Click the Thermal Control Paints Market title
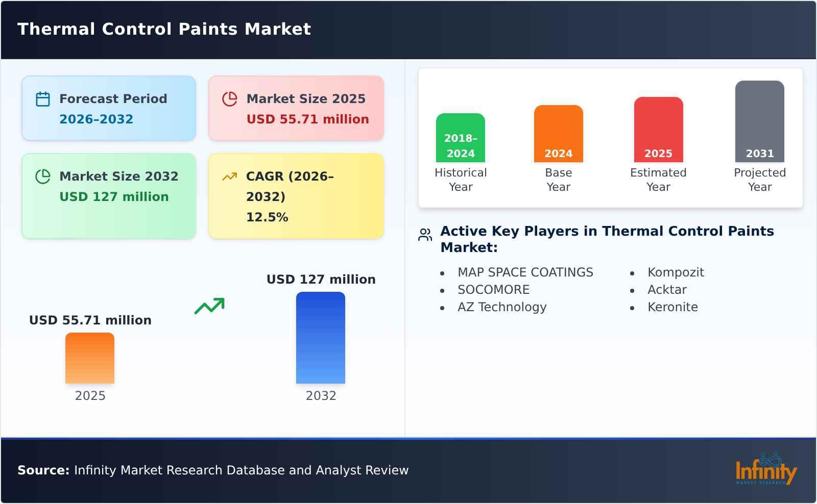This screenshot has width=817, height=504. point(164,29)
